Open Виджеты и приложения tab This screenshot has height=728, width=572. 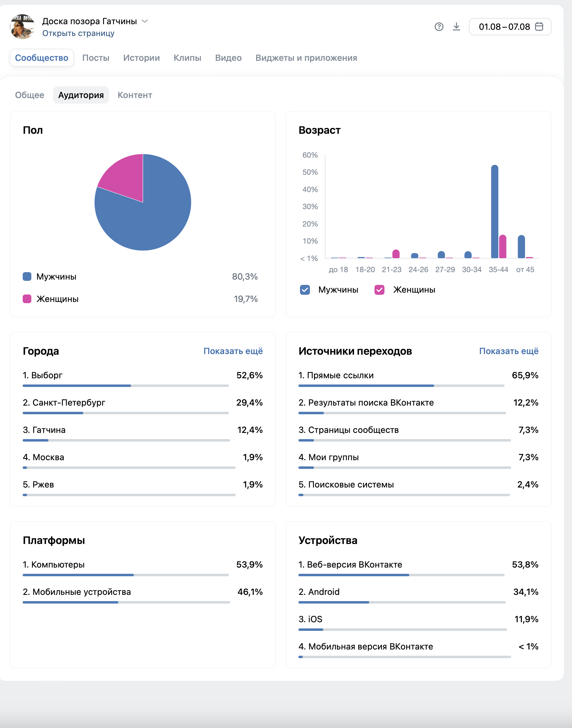306,58
